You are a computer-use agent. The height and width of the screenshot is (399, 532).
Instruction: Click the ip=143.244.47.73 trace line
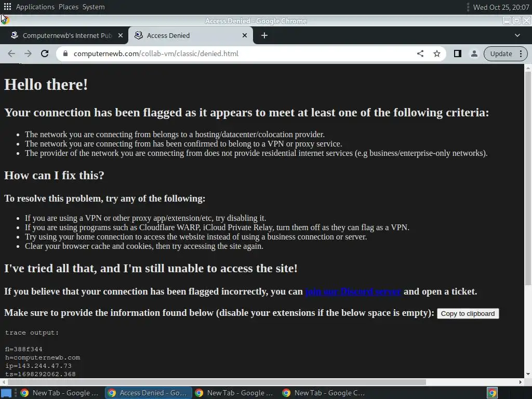click(x=38, y=366)
